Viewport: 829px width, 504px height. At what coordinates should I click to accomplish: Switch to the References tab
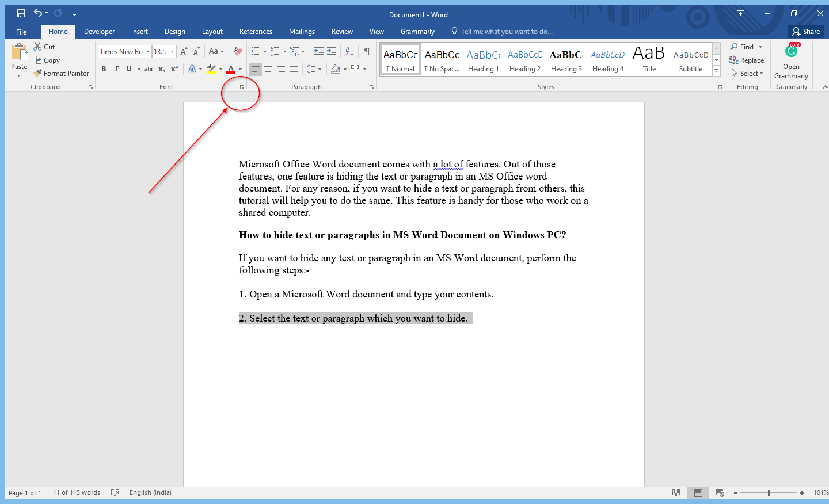point(256,32)
